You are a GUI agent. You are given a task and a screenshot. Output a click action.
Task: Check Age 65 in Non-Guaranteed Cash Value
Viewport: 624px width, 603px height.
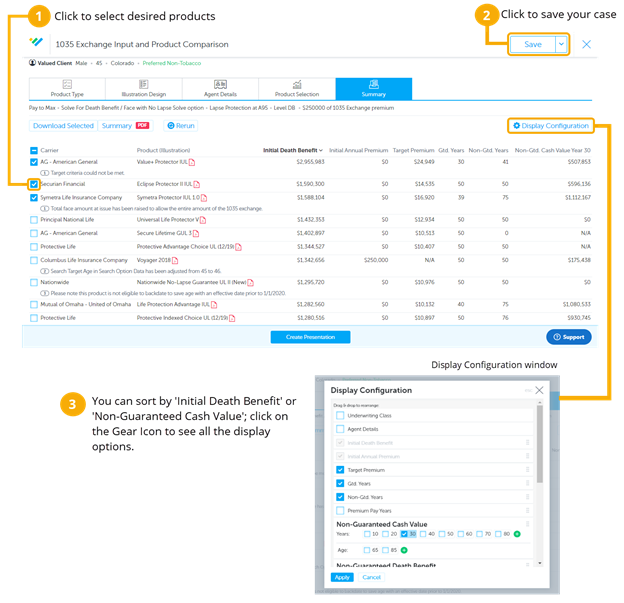(x=367, y=550)
